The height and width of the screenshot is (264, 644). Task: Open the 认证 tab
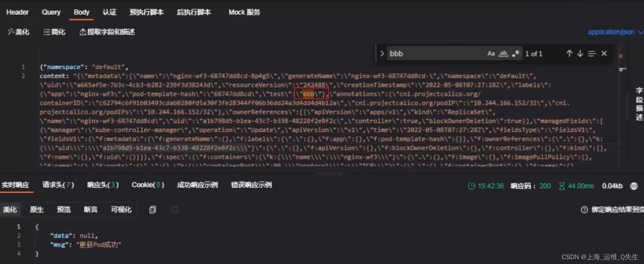[110, 12]
